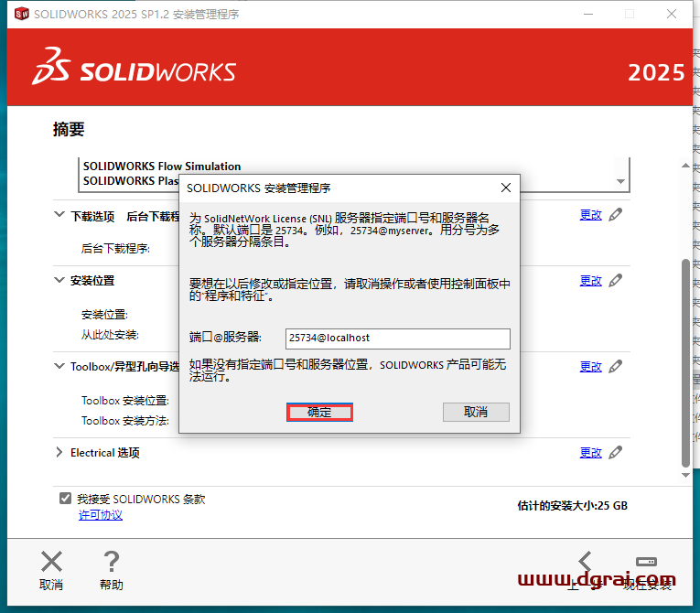Collapse the 安装位置 section
This screenshot has height=613, width=700.
click(59, 280)
